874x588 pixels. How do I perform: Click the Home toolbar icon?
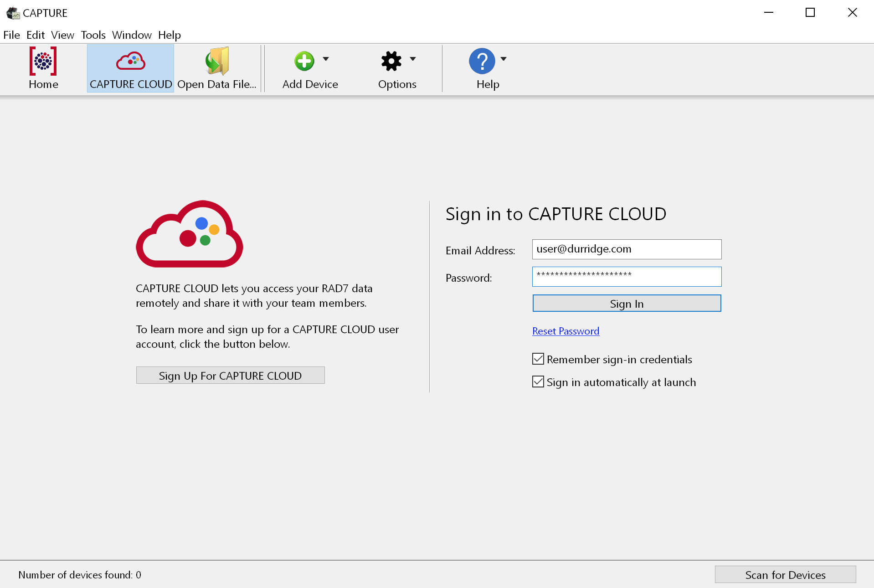[x=43, y=61]
